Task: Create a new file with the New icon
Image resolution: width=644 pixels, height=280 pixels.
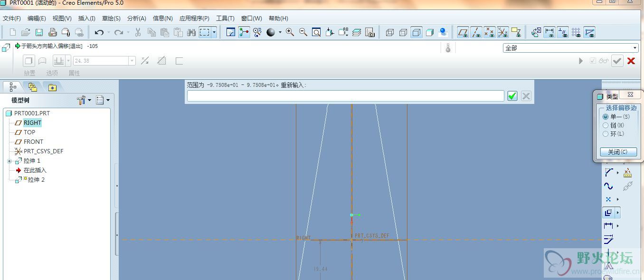Action: [12, 32]
